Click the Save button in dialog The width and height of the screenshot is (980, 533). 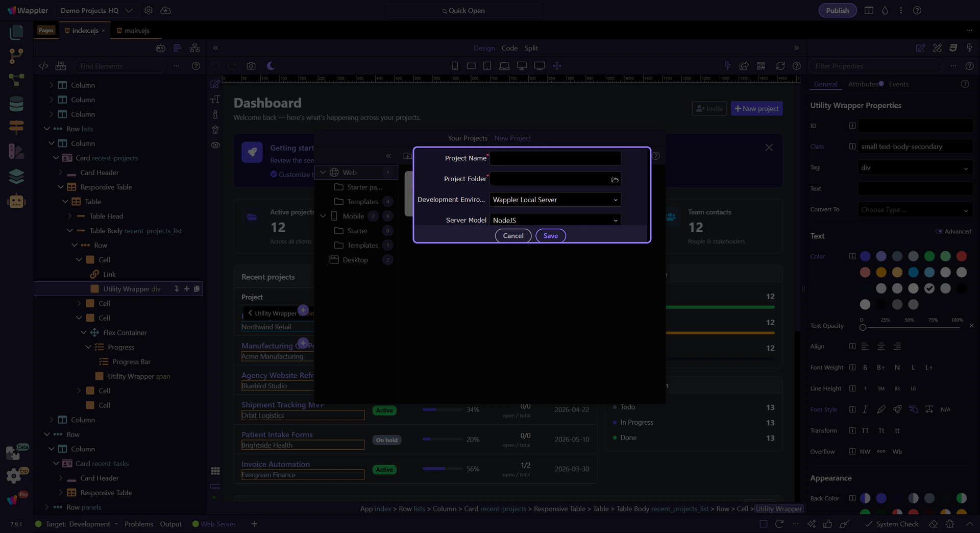pos(550,236)
